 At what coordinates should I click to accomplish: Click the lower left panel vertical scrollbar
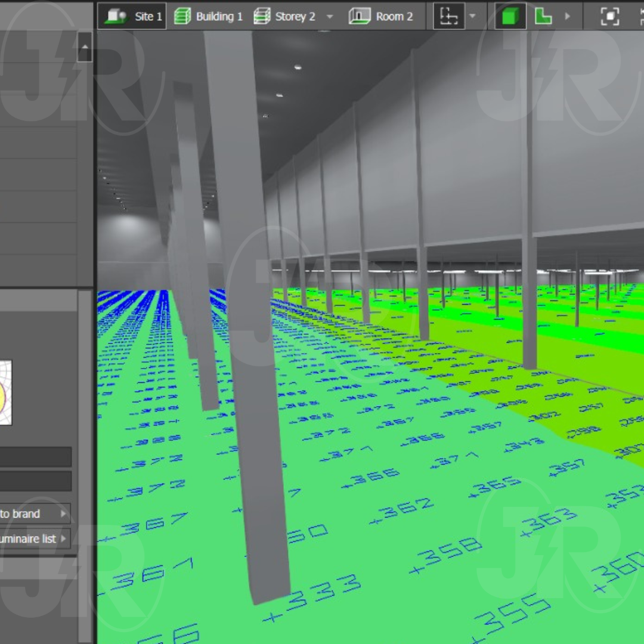[85, 417]
